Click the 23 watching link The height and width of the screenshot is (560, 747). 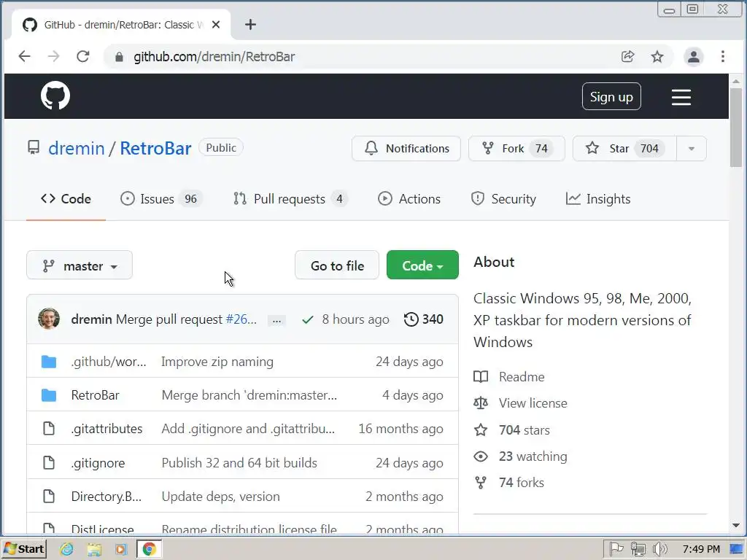(533, 456)
